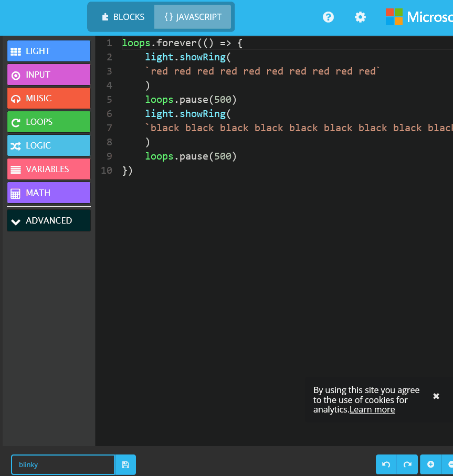
Task: Undo the last edit
Action: pyautogui.click(x=386, y=464)
